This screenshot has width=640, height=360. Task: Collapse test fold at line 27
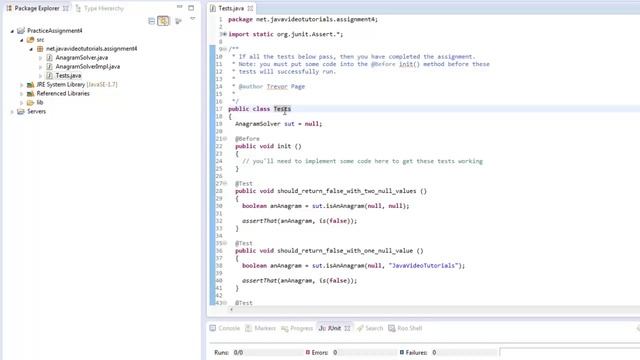(x=224, y=184)
